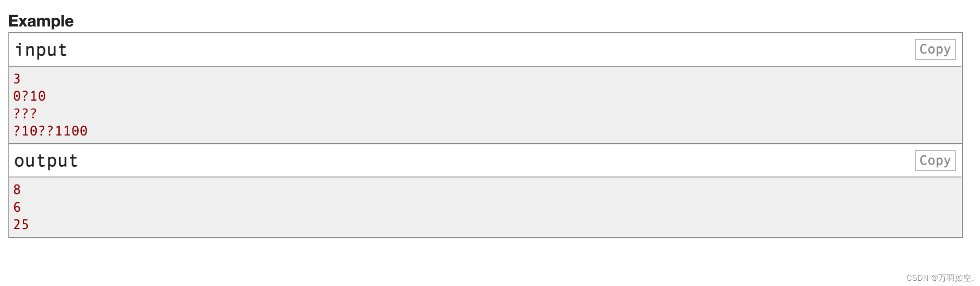
Task: Select the input section label
Action: [x=41, y=49]
